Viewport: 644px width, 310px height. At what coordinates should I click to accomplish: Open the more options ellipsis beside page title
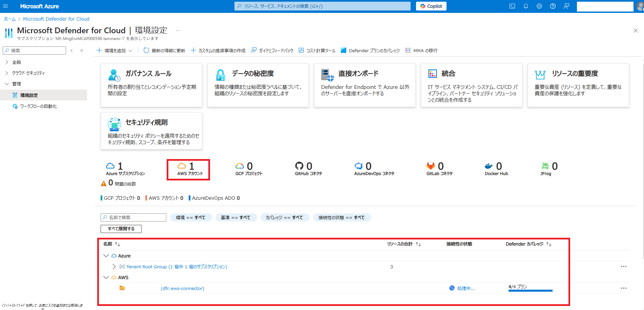point(178,31)
